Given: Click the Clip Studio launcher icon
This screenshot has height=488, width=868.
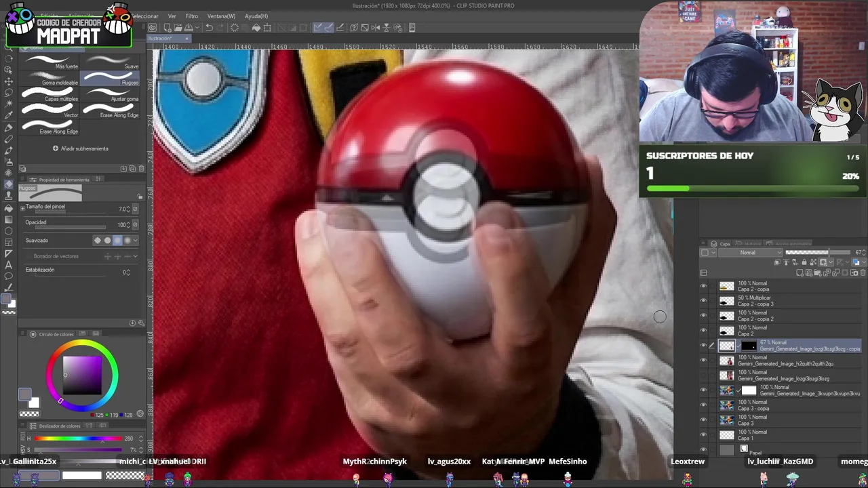Looking at the screenshot, I should click(153, 28).
